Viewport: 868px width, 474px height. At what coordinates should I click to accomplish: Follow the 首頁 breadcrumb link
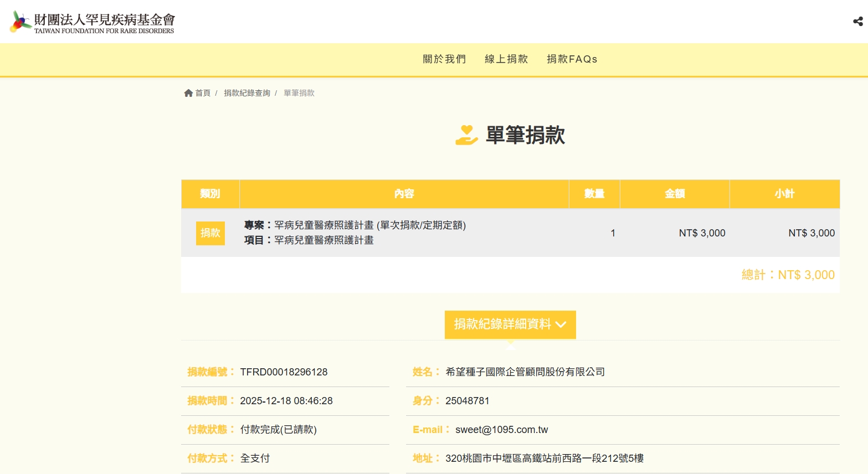click(x=203, y=93)
